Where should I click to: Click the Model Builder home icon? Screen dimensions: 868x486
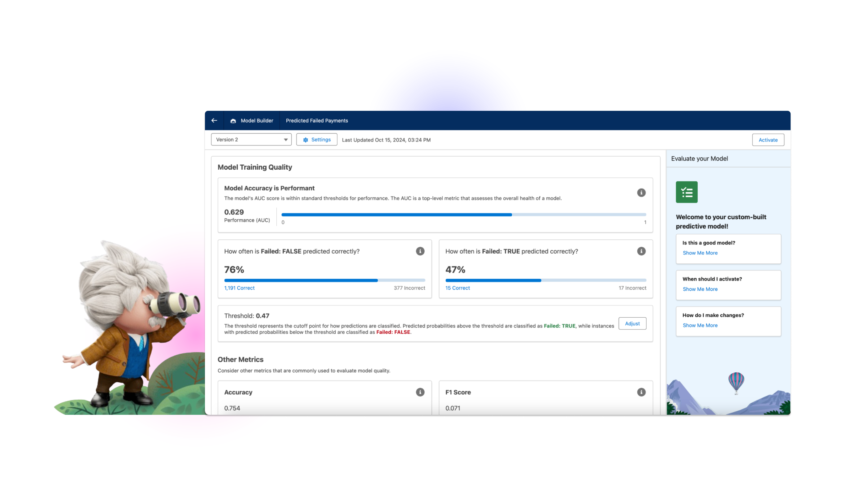pyautogui.click(x=233, y=121)
